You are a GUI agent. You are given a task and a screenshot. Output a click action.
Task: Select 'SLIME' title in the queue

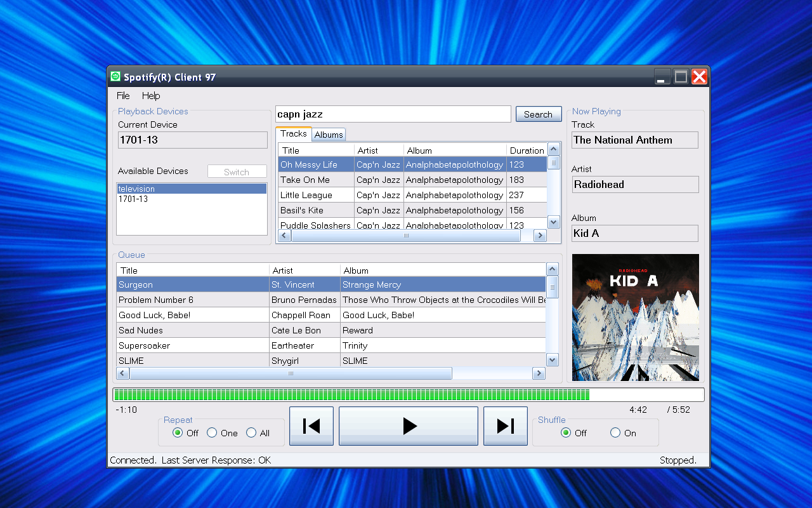(193, 361)
